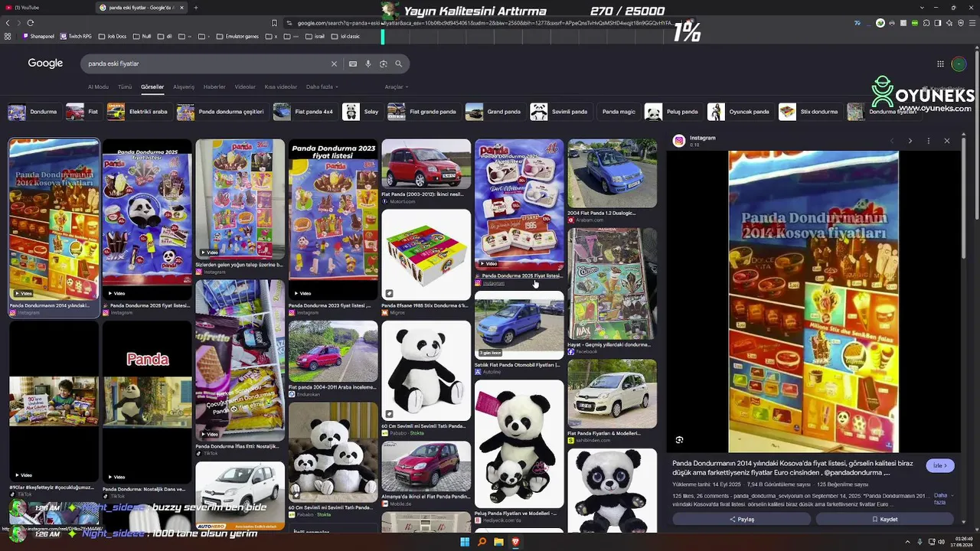Click the 'İzle' watch button
Screen dimensions: 980x551
940,465
